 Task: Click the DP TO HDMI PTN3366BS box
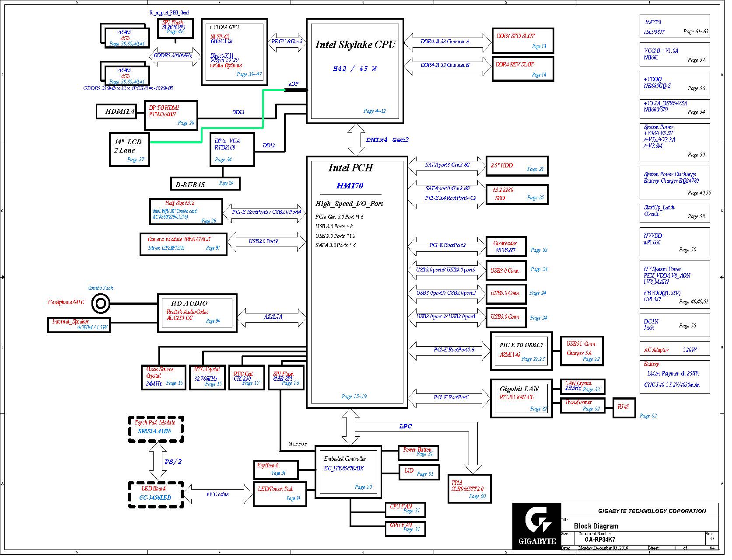point(171,115)
